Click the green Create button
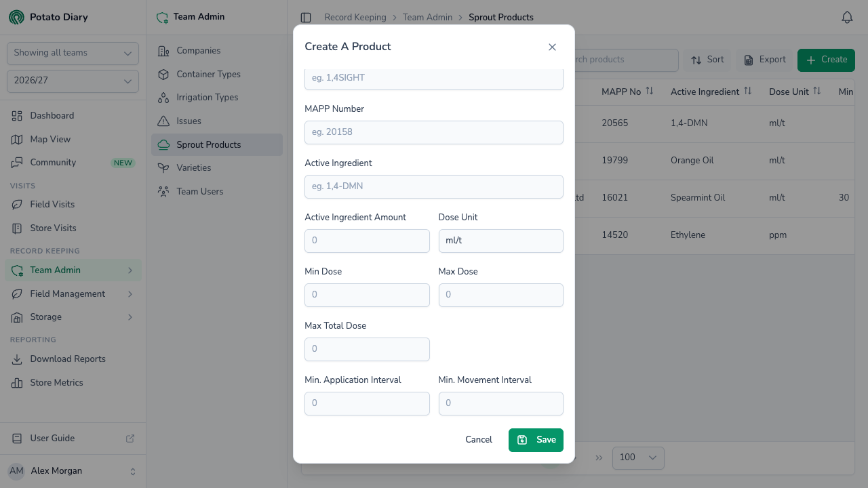868x488 pixels. (x=826, y=60)
